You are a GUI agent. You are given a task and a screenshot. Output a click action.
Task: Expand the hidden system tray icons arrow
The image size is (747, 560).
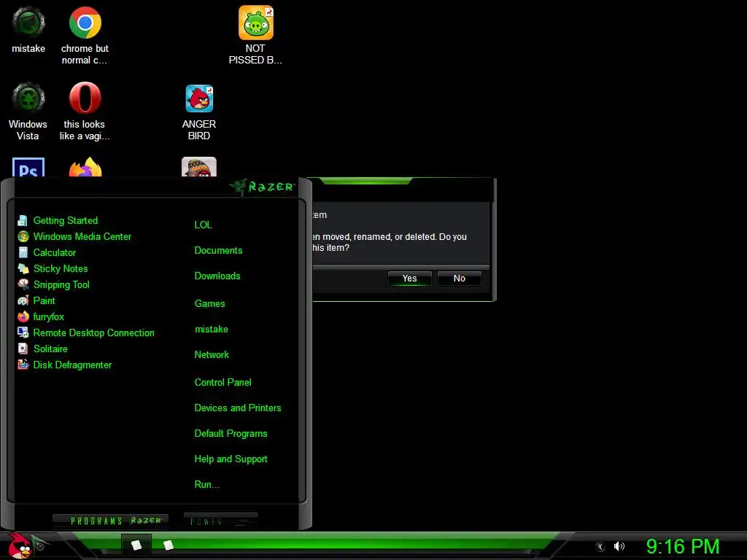[x=600, y=547]
